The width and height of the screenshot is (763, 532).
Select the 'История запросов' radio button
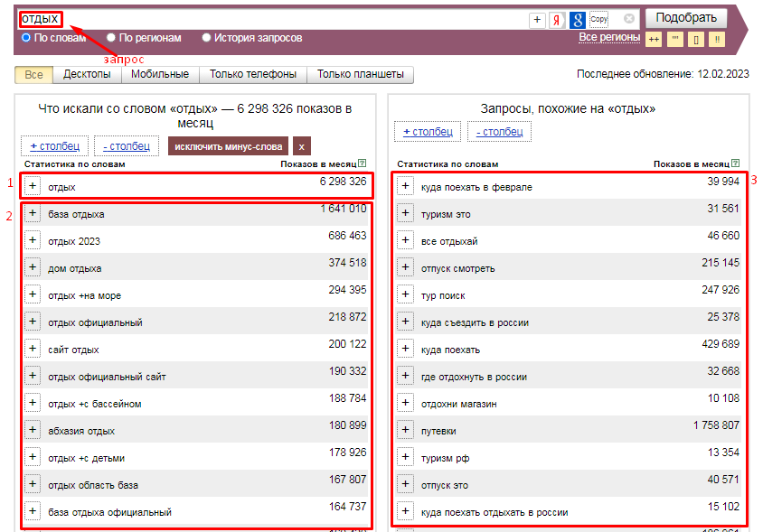click(206, 38)
